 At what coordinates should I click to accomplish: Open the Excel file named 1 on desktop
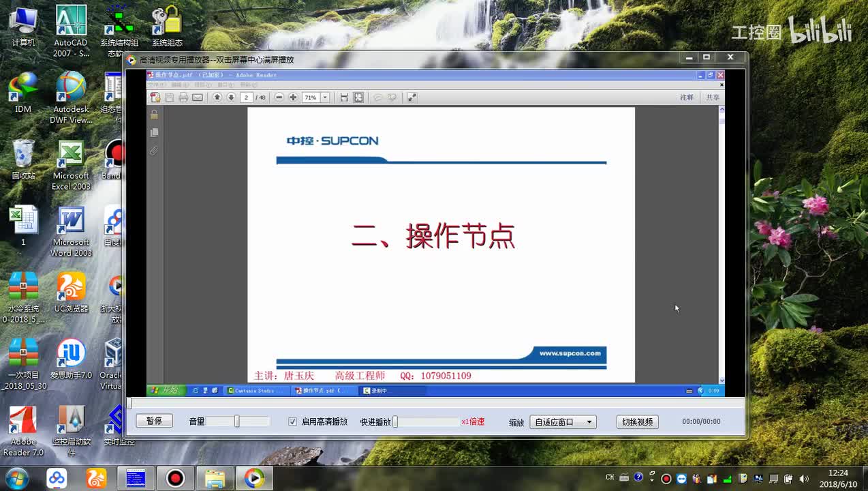coord(23,226)
